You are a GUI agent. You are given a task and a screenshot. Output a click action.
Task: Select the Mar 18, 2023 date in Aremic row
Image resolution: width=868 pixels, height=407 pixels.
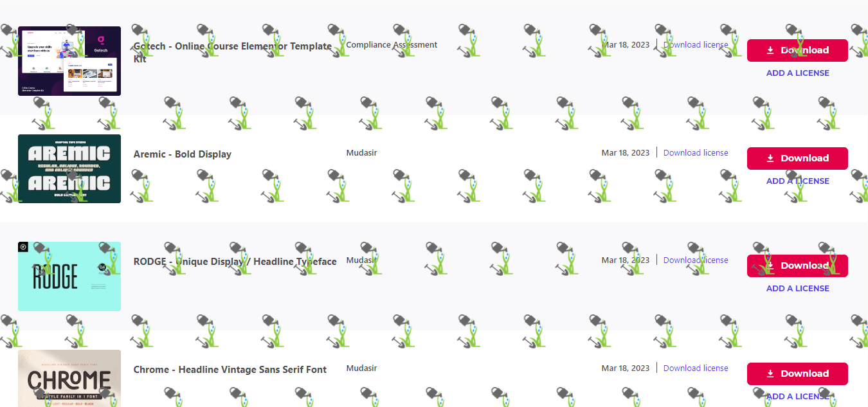pos(626,153)
